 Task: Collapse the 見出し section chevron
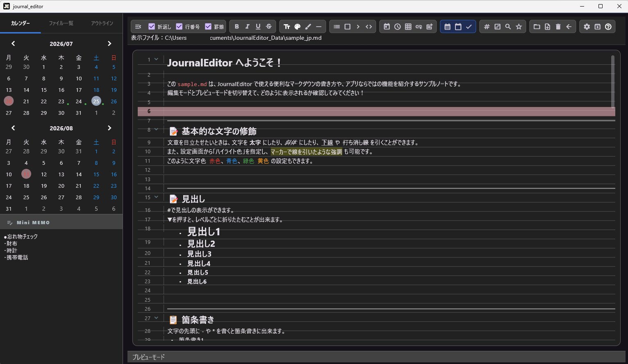point(156,197)
